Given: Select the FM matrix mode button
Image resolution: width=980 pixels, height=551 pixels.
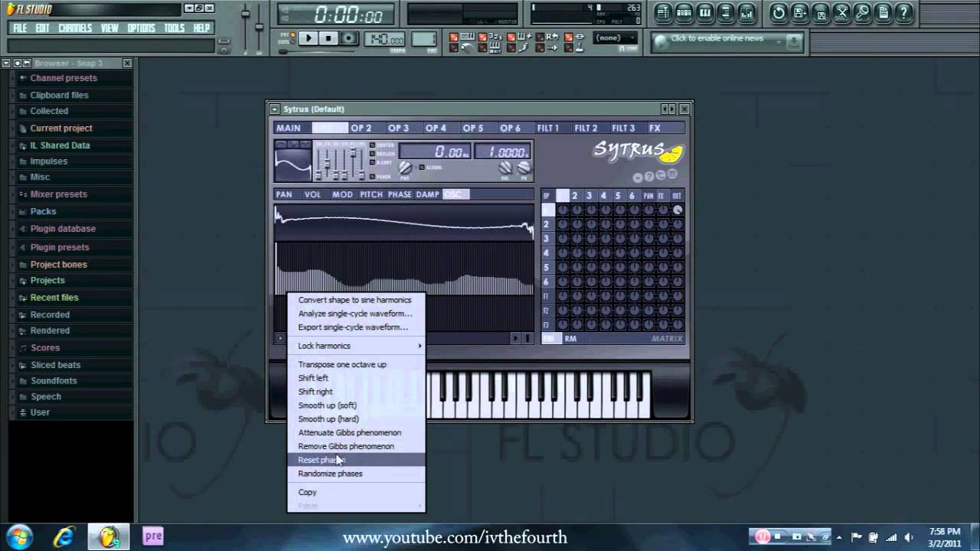Looking at the screenshot, I should tap(550, 338).
